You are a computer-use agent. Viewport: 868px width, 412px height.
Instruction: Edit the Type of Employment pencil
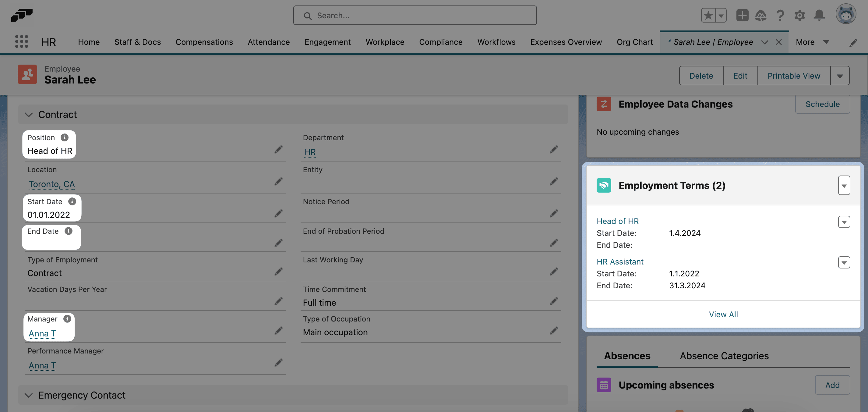(x=278, y=272)
